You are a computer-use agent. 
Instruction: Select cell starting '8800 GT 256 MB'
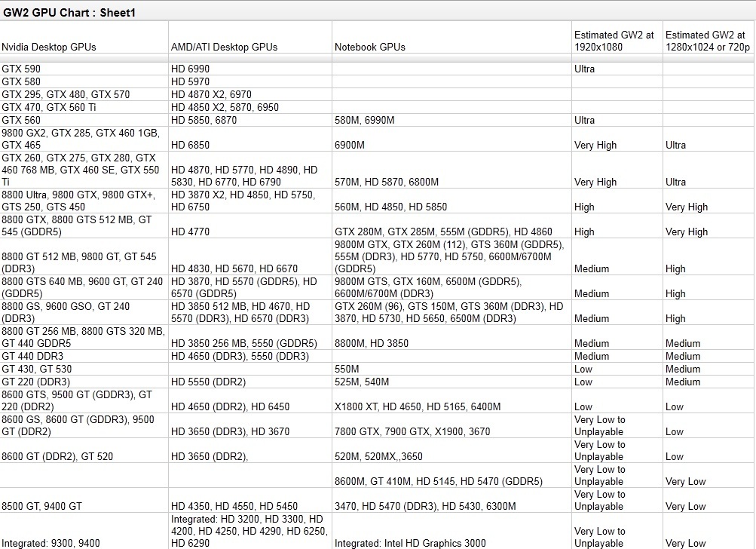coord(84,337)
